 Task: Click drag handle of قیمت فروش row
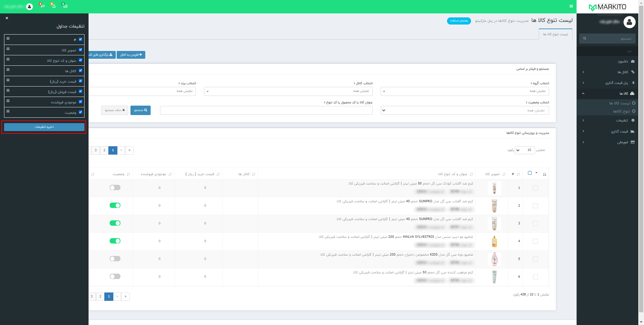tap(8, 91)
